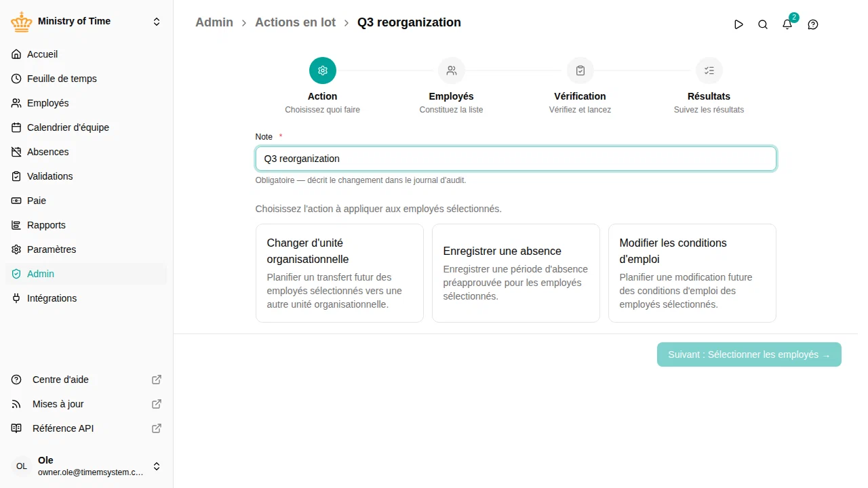Click the Intégrations plug icon
868x488 pixels.
coord(17,298)
